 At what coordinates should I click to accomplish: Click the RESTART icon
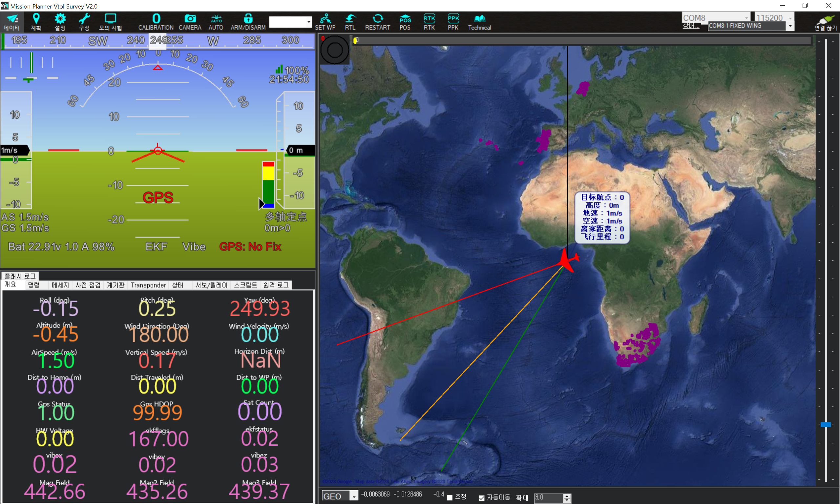(378, 22)
